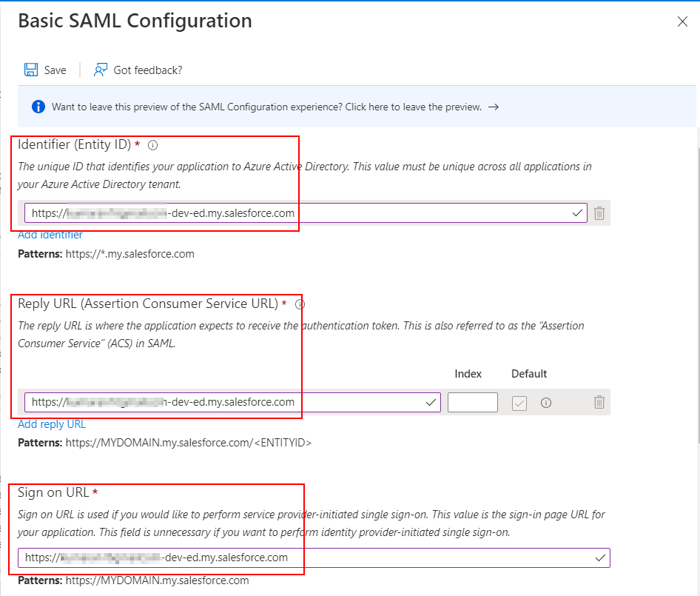Show info tooltip for Identifier (Entity ID)
The image size is (700, 596).
[x=152, y=145]
